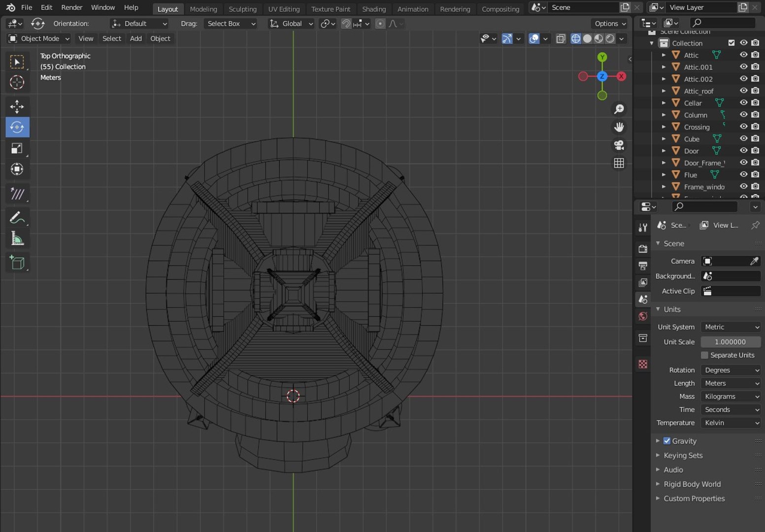This screenshot has height=532, width=765.
Task: Expand the Rigid Body World panel
Action: click(x=692, y=484)
